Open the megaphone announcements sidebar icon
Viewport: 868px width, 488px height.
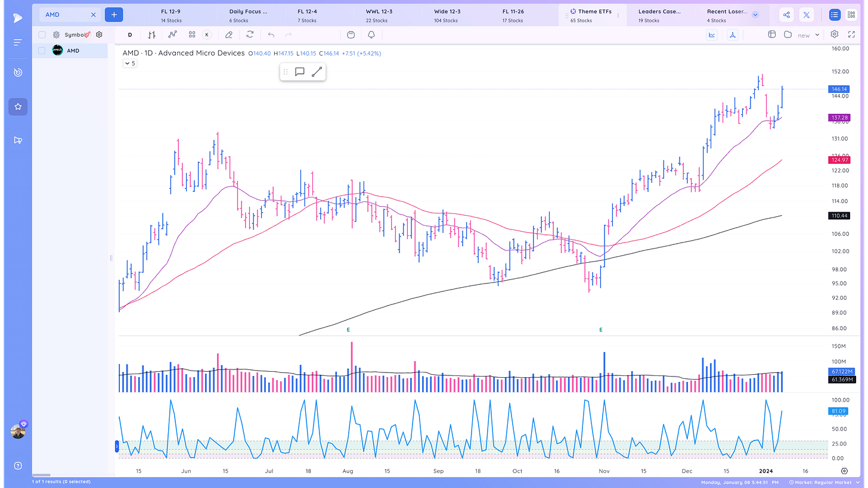[x=17, y=141]
